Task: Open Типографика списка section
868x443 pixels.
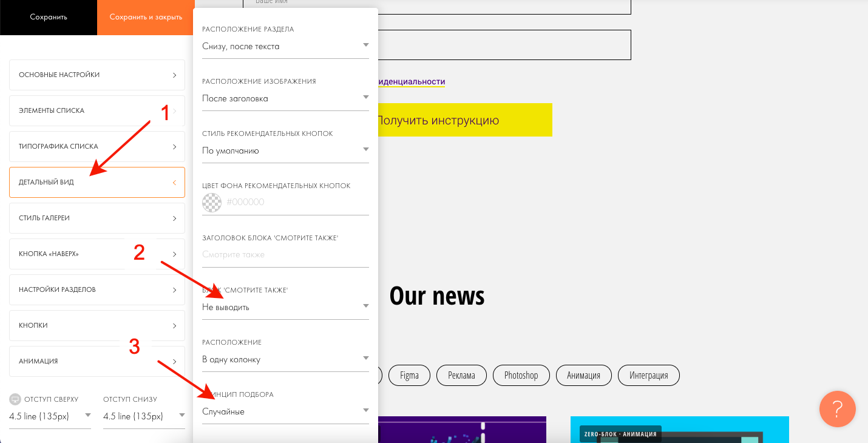Action: (x=97, y=146)
